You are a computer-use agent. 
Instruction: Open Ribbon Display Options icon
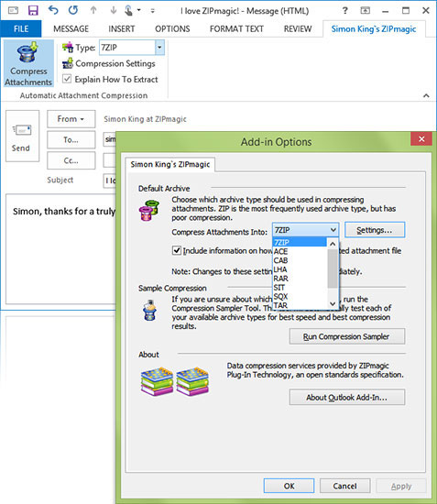tap(365, 11)
